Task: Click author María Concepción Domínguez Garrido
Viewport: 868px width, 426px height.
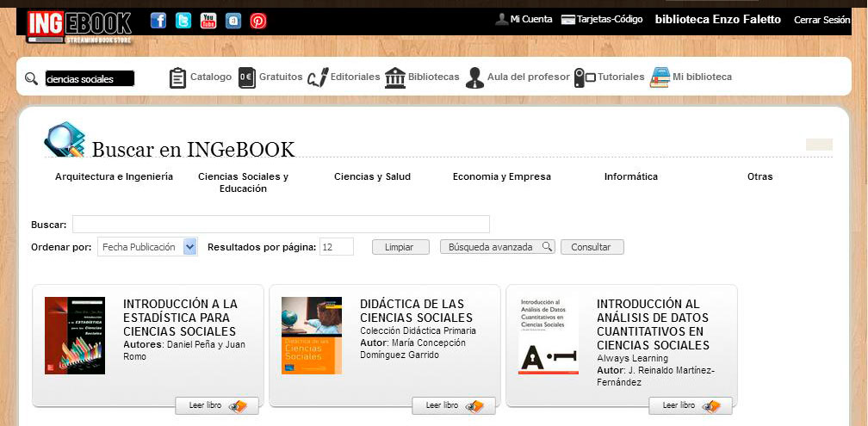Action: point(413,349)
